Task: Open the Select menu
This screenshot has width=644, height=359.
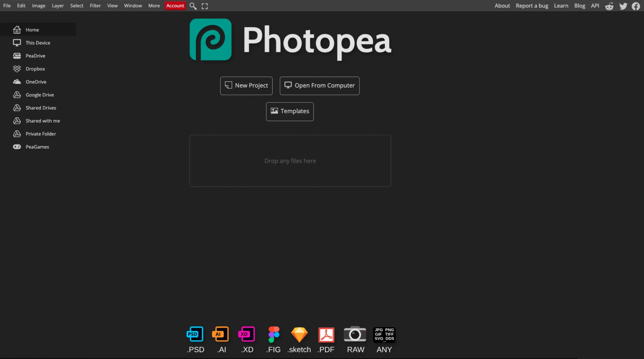Action: 76,6
